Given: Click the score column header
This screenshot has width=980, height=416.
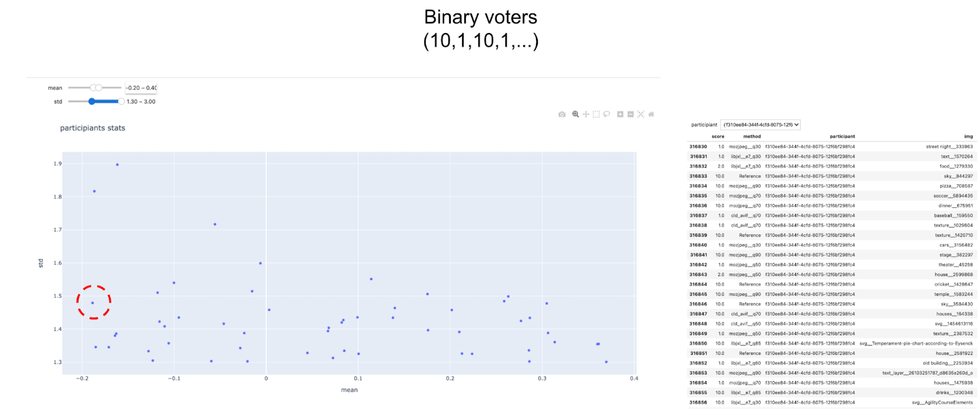Looking at the screenshot, I should pos(718,136).
